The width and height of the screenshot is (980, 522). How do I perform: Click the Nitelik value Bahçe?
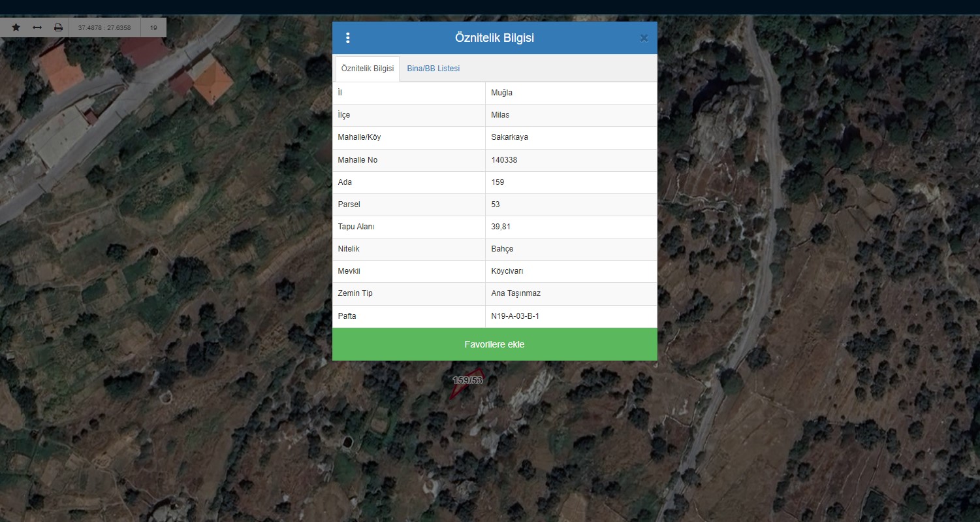pyautogui.click(x=502, y=249)
